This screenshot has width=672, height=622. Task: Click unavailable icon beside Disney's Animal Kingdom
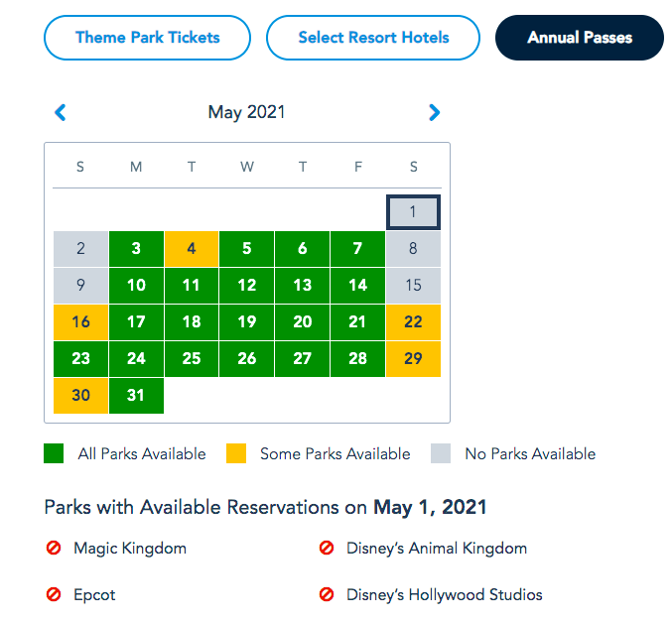pos(326,548)
